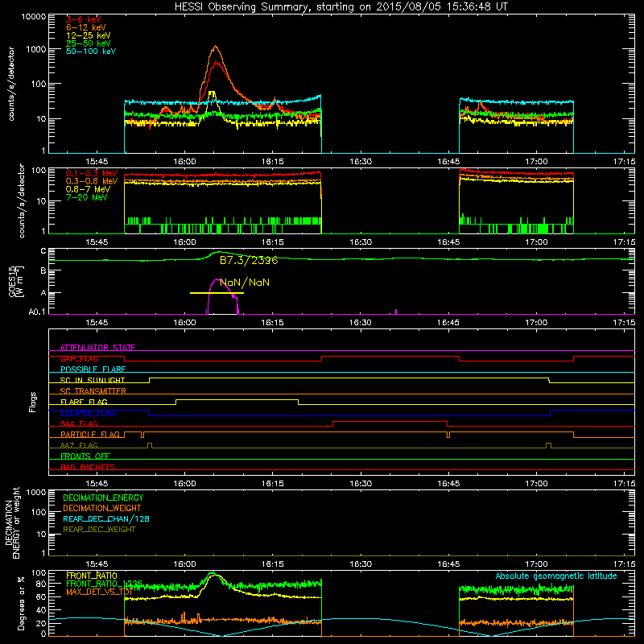Click the NaN/NaN annotation in the GOES panel
The image size is (644, 644).
click(x=245, y=283)
